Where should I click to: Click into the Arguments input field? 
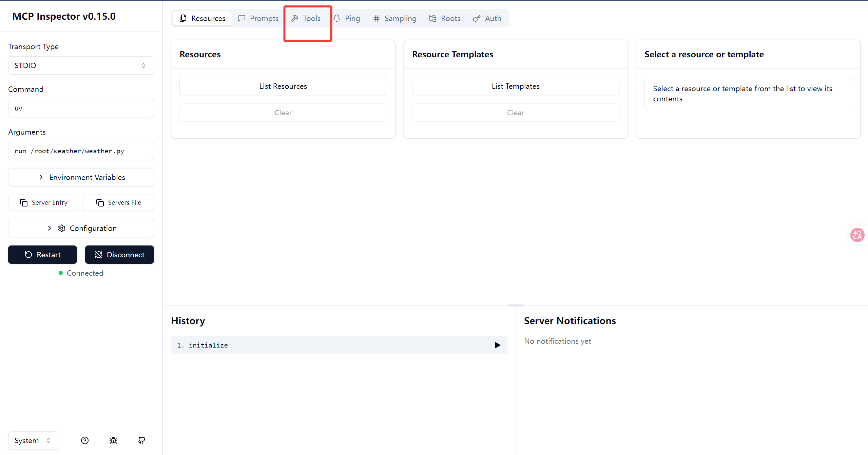click(x=81, y=151)
